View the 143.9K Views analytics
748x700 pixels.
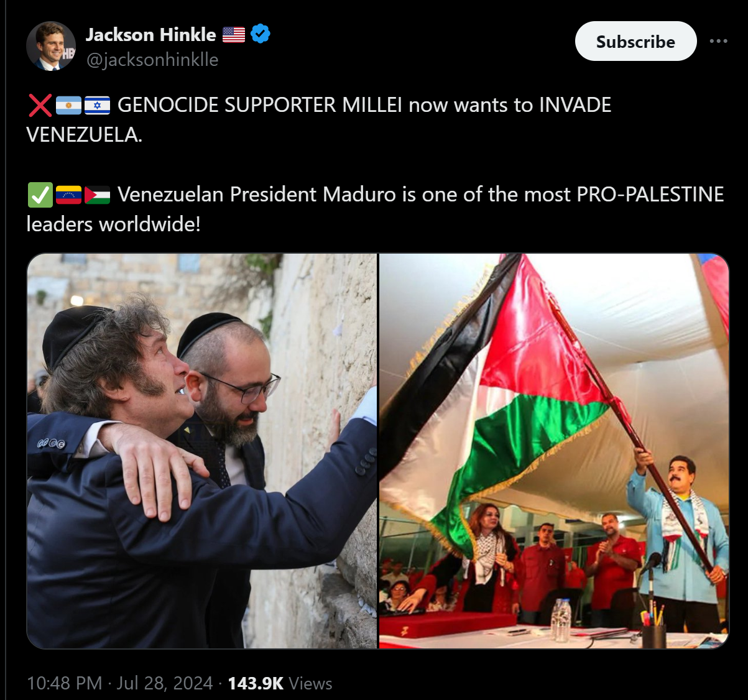pyautogui.click(x=280, y=683)
